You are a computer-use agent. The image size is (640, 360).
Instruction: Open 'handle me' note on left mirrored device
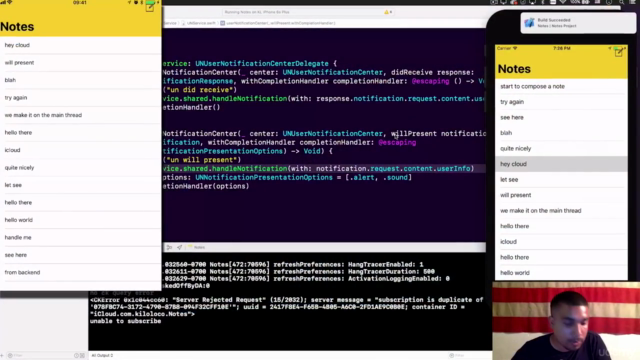(x=80, y=237)
